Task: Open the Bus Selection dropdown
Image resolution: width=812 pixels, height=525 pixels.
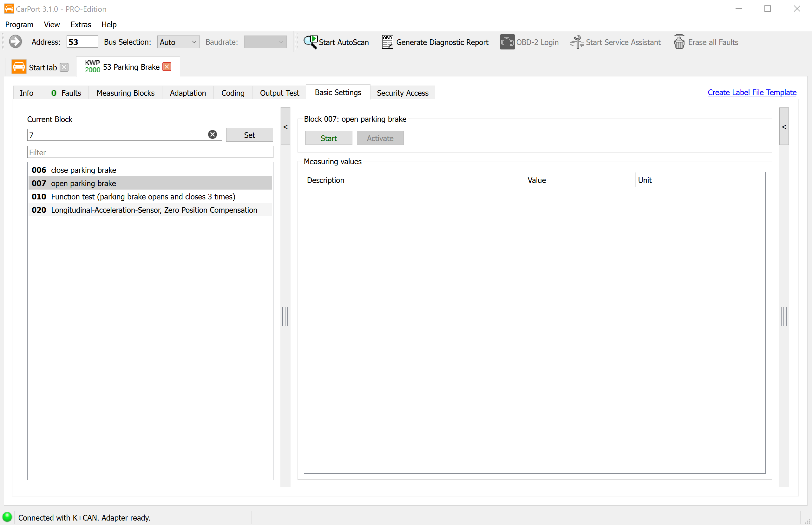Action: [178, 42]
